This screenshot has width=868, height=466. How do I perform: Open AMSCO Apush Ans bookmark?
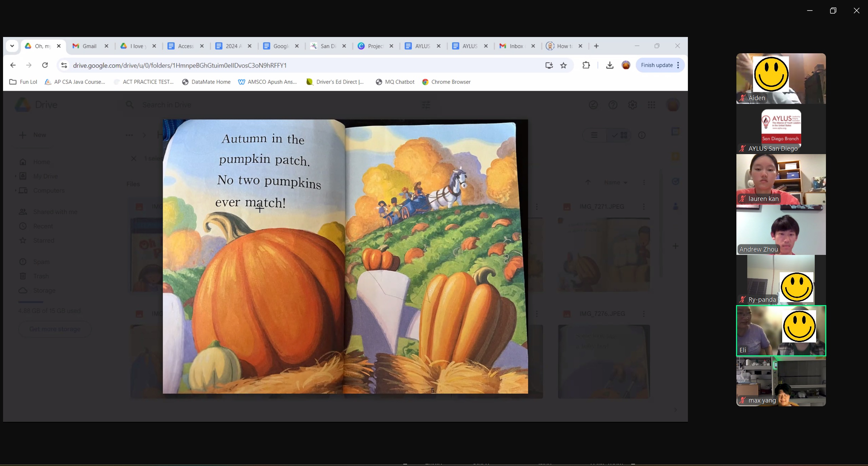click(268, 82)
